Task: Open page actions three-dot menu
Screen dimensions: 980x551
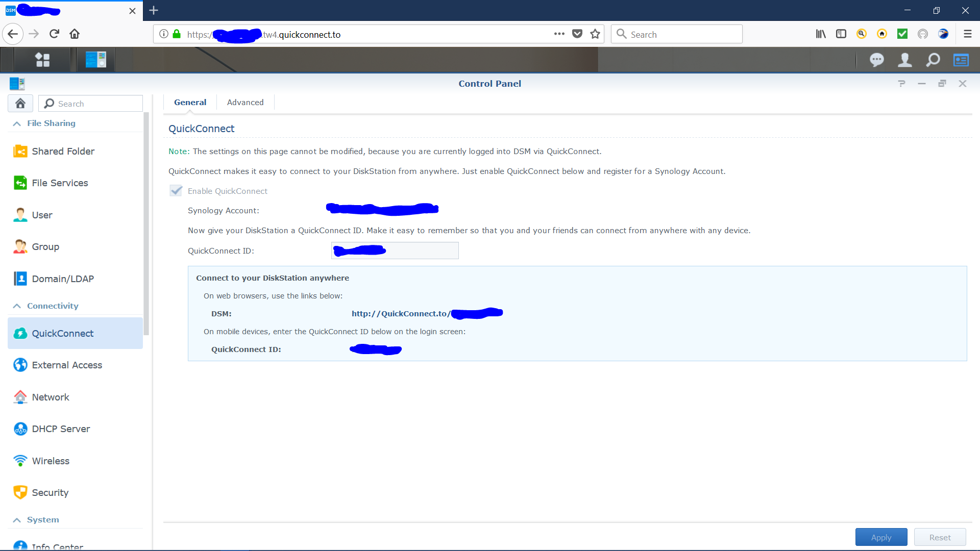Action: 559,34
